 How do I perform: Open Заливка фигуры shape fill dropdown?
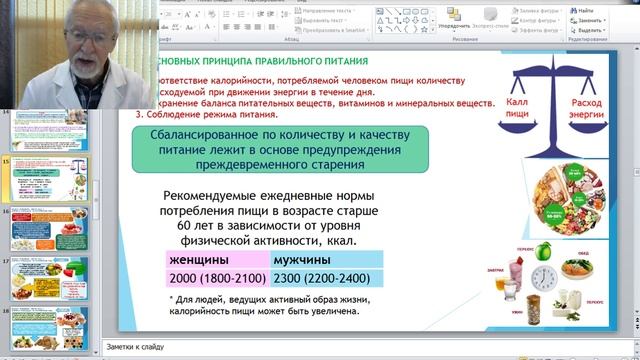[x=537, y=11]
